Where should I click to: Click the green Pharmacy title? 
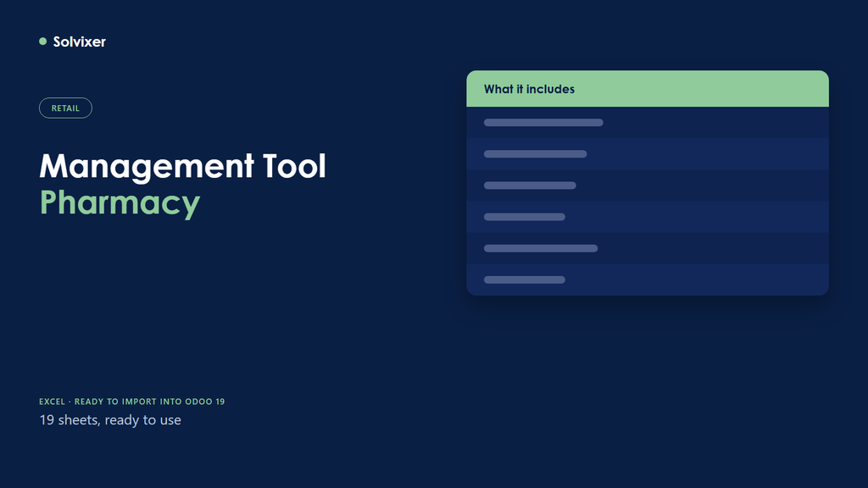[120, 203]
